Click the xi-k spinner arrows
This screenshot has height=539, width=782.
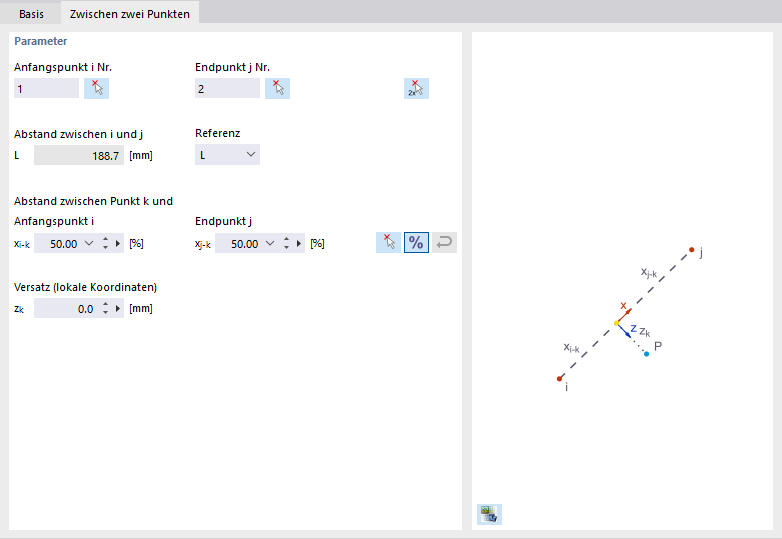pyautogui.click(x=105, y=243)
